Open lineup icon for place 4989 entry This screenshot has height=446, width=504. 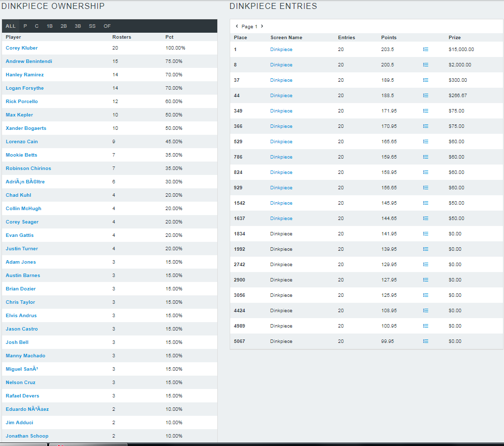pos(426,326)
